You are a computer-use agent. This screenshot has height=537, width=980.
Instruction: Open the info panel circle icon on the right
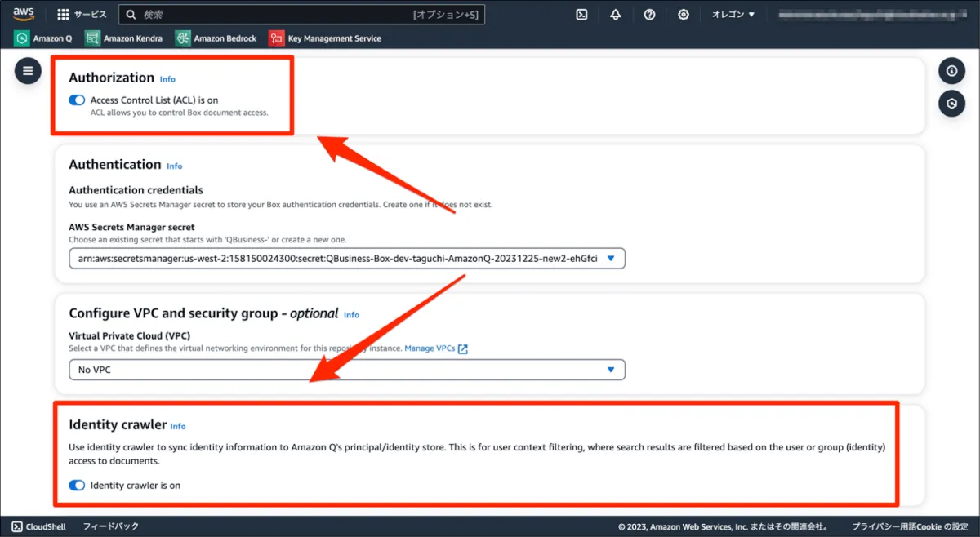tap(951, 71)
